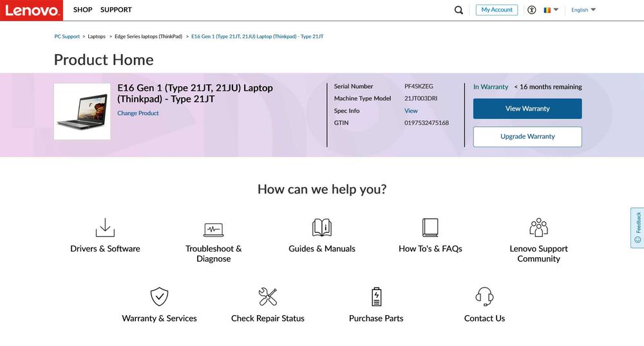Select serial number PF4SKZEG text

point(419,86)
